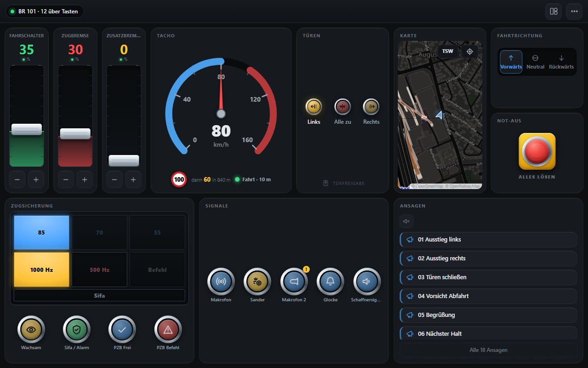
Task: Set direction to Rückwärts
Action: click(x=561, y=62)
